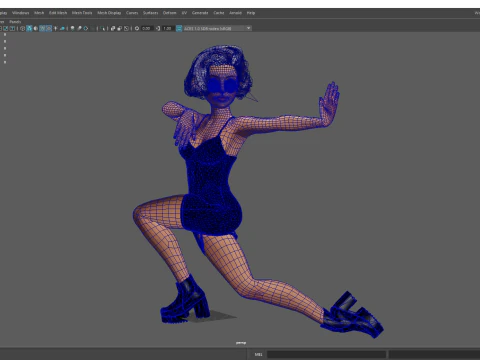
Task: Open the UV menu
Action: (x=184, y=13)
